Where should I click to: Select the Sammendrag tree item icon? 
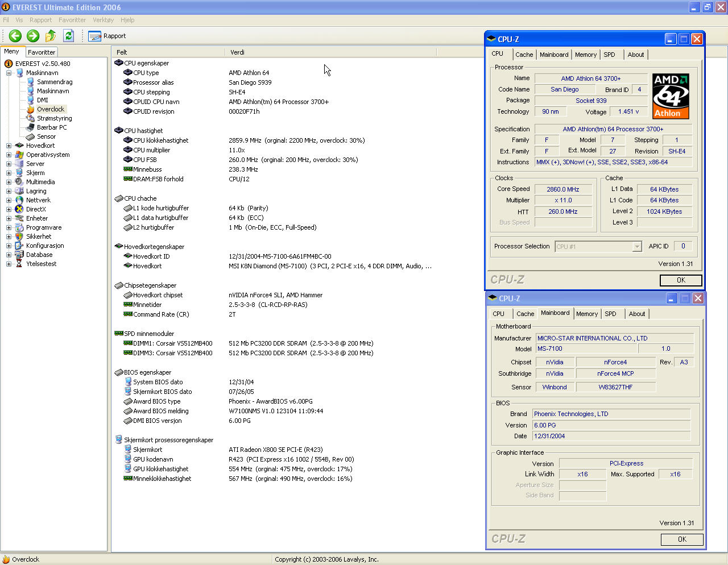31,82
